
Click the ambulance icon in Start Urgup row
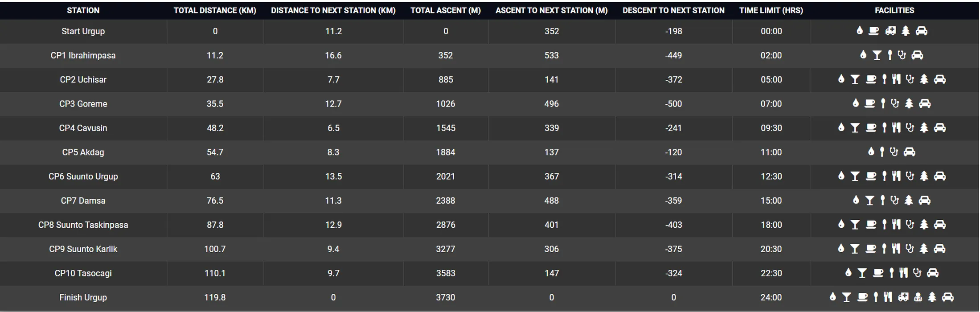[x=890, y=31]
